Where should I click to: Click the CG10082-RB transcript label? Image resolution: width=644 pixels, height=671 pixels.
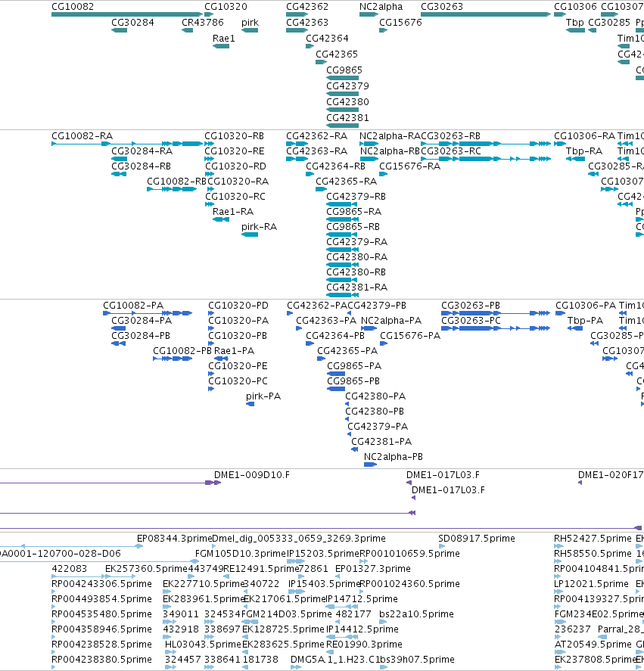176,182
